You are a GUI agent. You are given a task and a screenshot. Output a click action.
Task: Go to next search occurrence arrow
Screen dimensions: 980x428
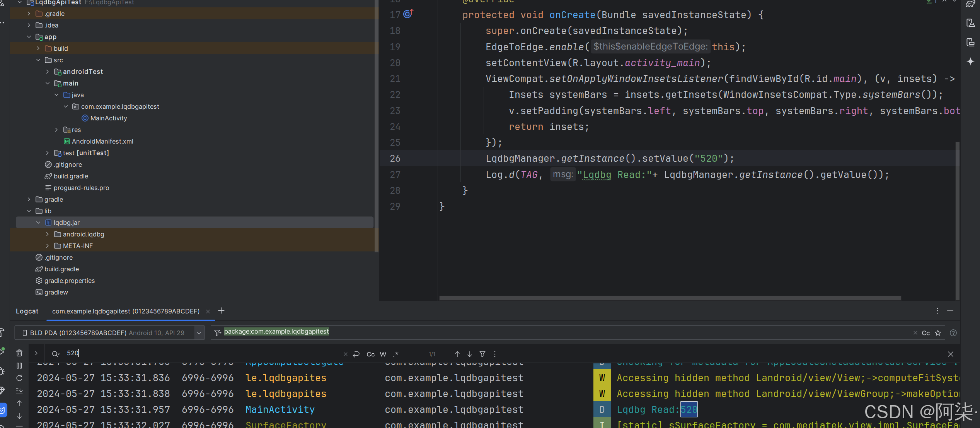(x=469, y=354)
